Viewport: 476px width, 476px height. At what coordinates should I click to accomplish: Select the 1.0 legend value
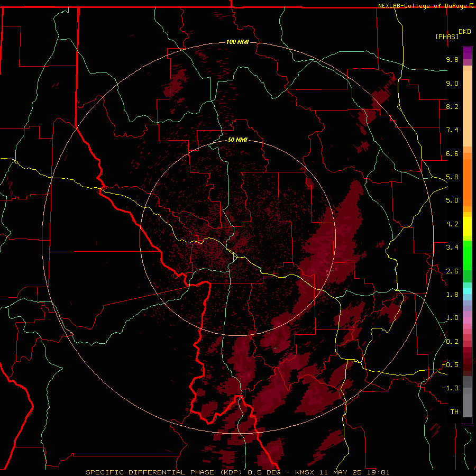[x=452, y=318]
